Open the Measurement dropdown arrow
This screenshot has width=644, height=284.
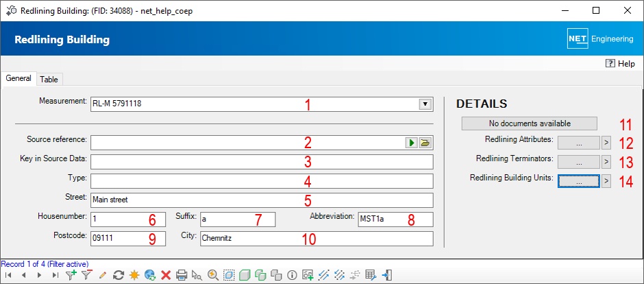coord(425,104)
